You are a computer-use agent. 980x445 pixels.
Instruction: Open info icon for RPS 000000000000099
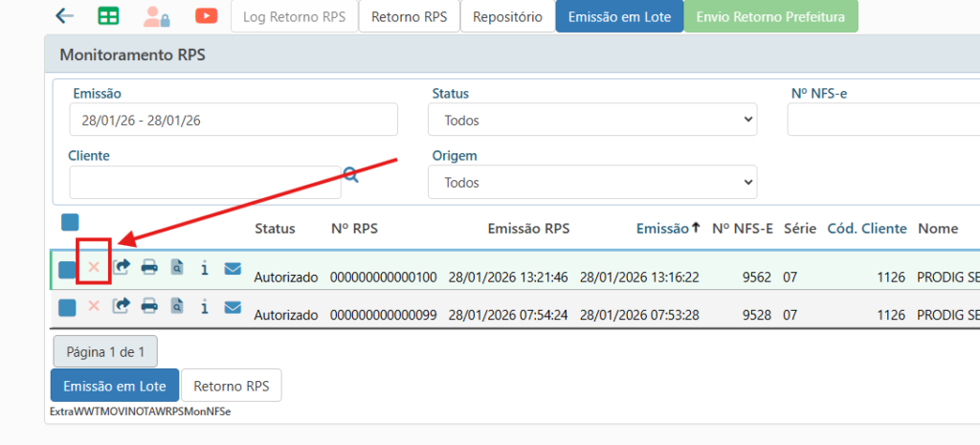pyautogui.click(x=205, y=306)
